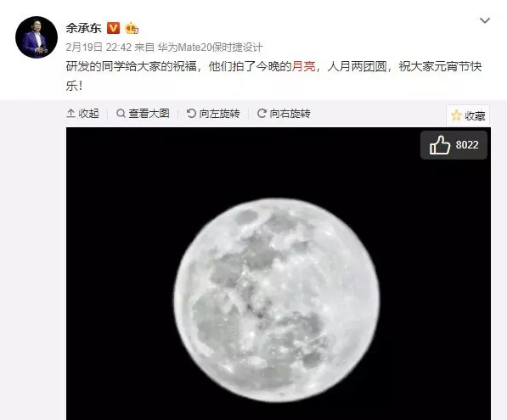Click the membership badge icon beside V
The height and width of the screenshot is (420, 507).
(132, 29)
